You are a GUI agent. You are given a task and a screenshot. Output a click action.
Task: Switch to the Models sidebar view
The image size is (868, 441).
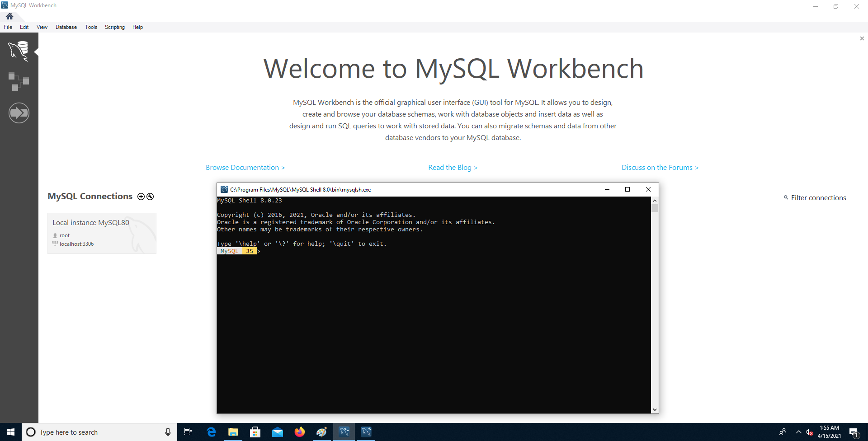[x=19, y=82]
